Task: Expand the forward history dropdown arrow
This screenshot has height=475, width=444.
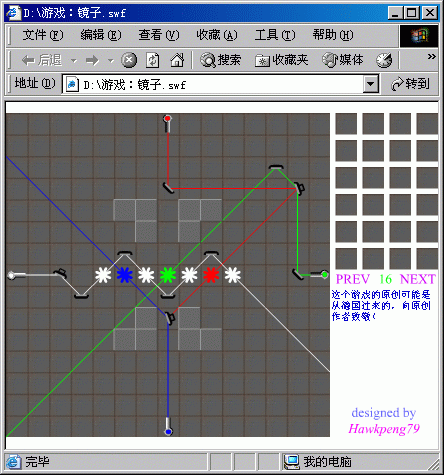Action: 111,61
